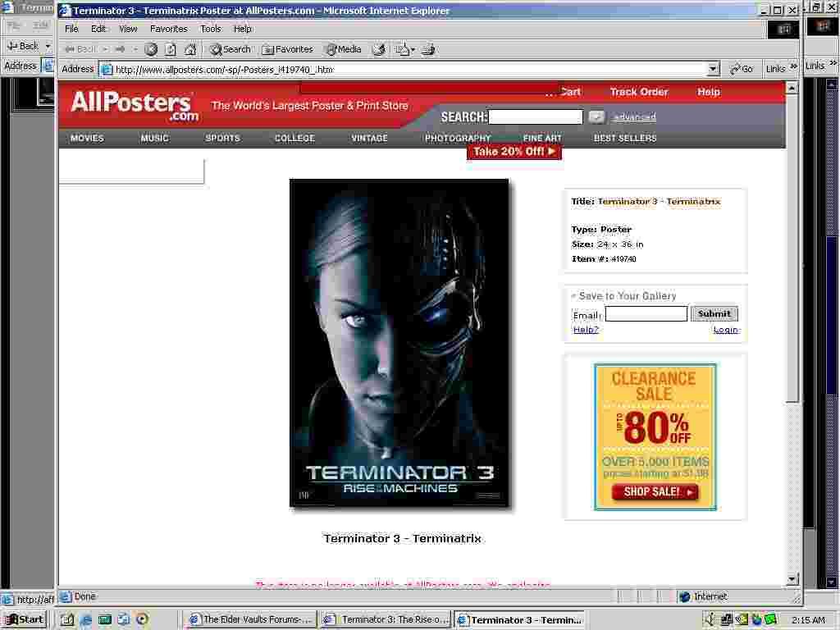
Task: Expand the address bar URL dropdown
Action: coord(713,69)
